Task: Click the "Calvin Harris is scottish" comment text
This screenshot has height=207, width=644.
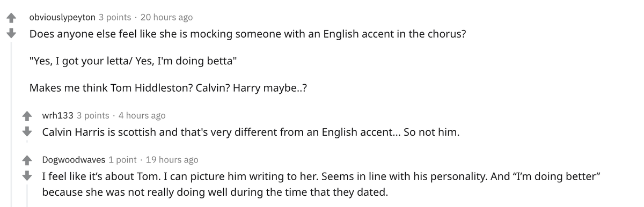Action: coord(251,132)
